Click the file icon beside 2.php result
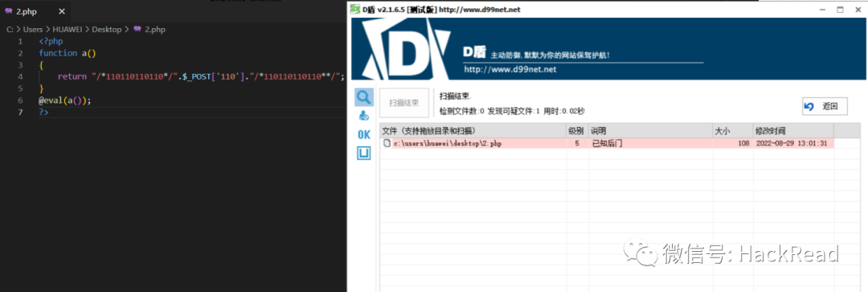This screenshot has height=292, width=868. pos(387,143)
